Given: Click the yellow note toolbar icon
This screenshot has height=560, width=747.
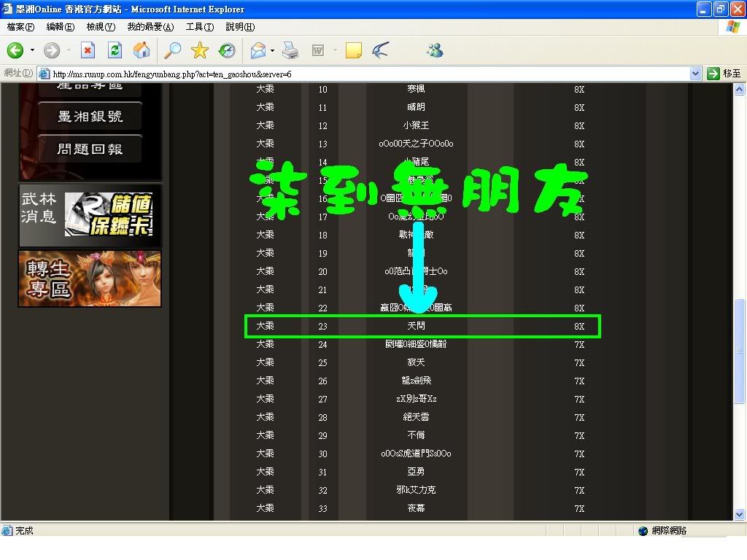Looking at the screenshot, I should 354,50.
